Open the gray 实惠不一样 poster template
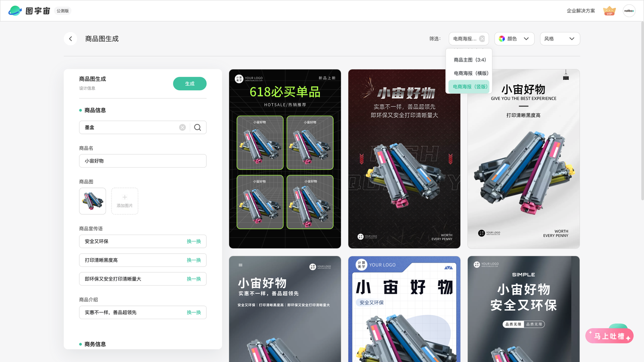Screen dimensions: 644x362 285,309
